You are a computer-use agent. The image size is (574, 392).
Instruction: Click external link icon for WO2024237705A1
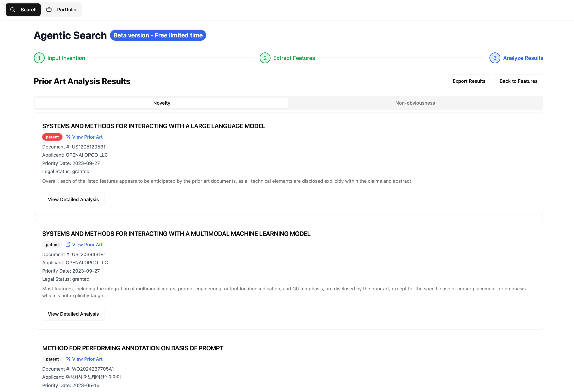[68, 359]
